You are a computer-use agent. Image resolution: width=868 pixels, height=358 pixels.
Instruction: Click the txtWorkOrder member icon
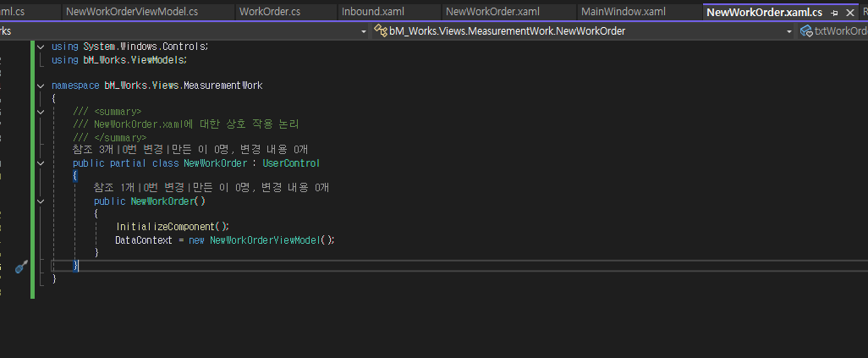pyautogui.click(x=806, y=31)
